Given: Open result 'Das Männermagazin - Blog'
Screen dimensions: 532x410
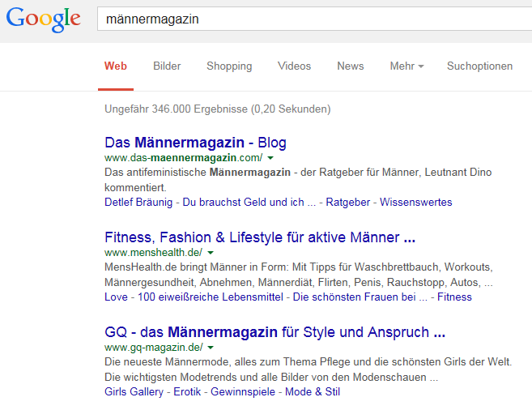Looking at the screenshot, I should [195, 143].
